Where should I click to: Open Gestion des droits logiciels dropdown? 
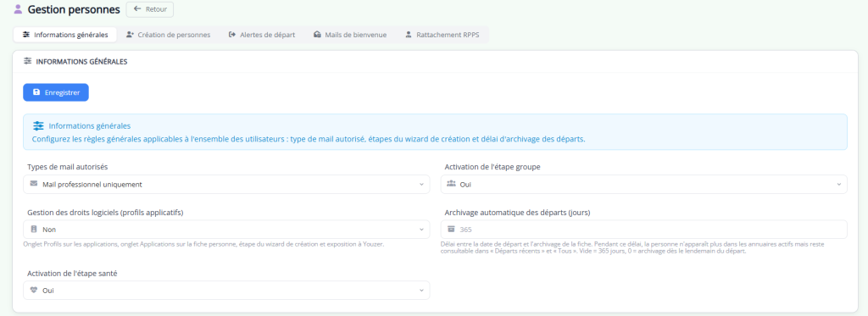(226, 229)
